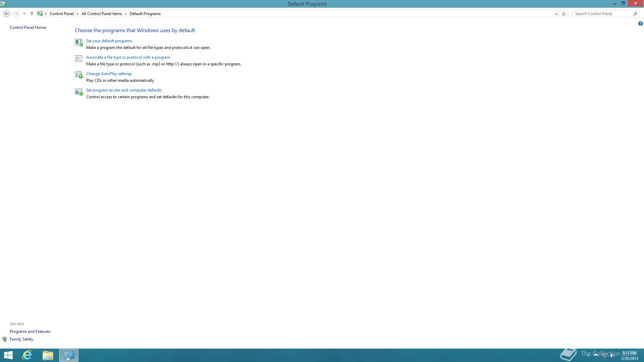Image resolution: width=644 pixels, height=362 pixels.
Task: Refresh the Default Programs page
Action: pyautogui.click(x=564, y=14)
